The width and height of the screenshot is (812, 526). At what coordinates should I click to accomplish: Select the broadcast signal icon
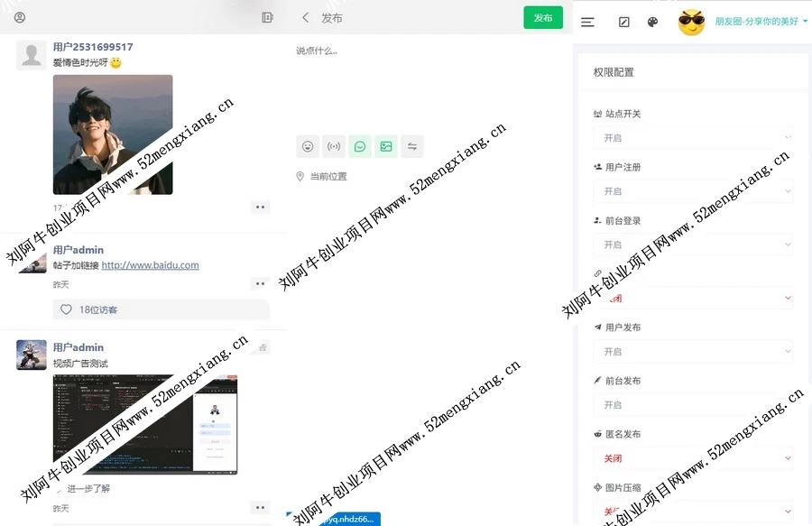point(334,146)
